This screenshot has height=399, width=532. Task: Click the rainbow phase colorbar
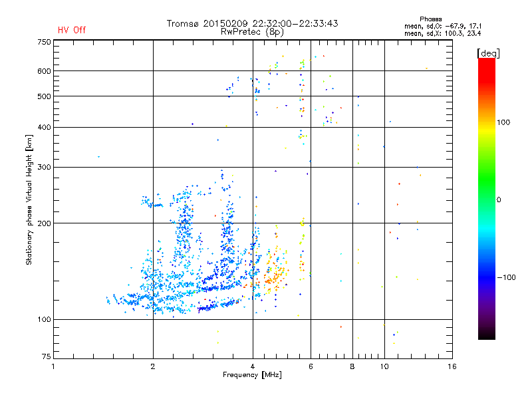pos(487,198)
